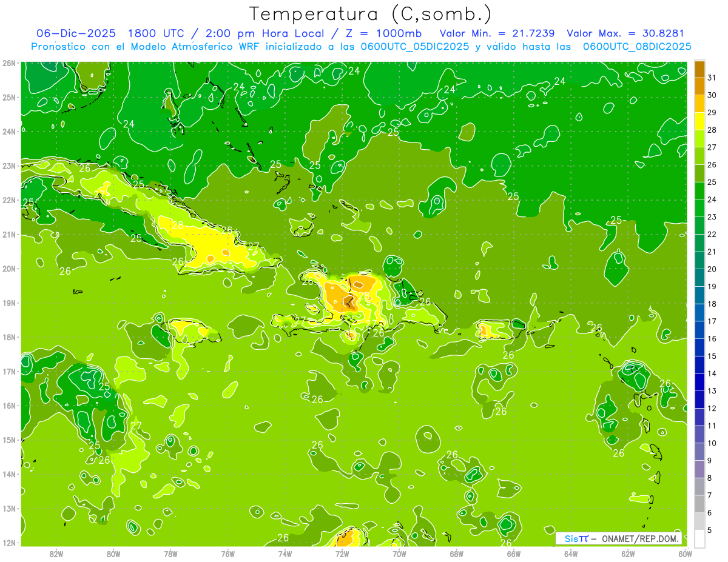The image size is (728, 562).
Task: Click legend value 5 on the color scale
Action: click(x=710, y=530)
